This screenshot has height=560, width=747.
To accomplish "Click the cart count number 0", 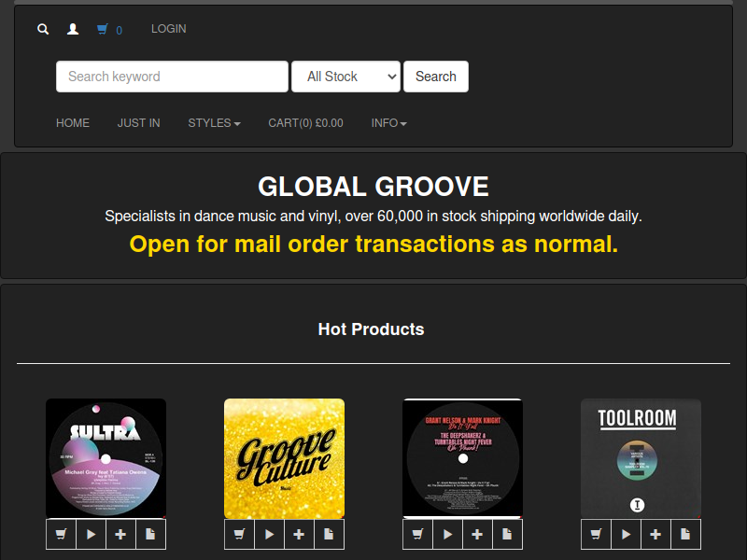I will pyautogui.click(x=120, y=31).
